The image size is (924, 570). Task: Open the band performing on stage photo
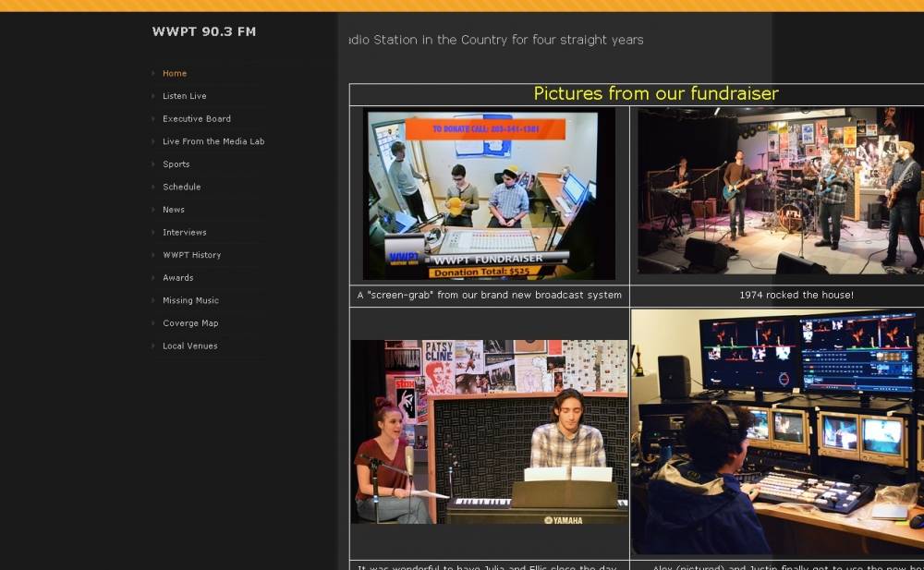[x=779, y=191]
